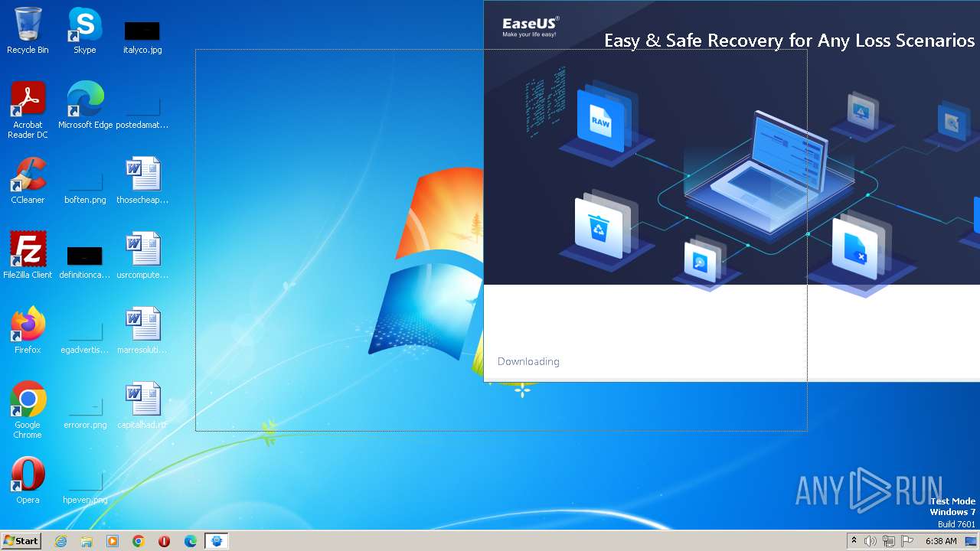
Task: Select the Acrobat Reader DC shortcut
Action: [28, 110]
